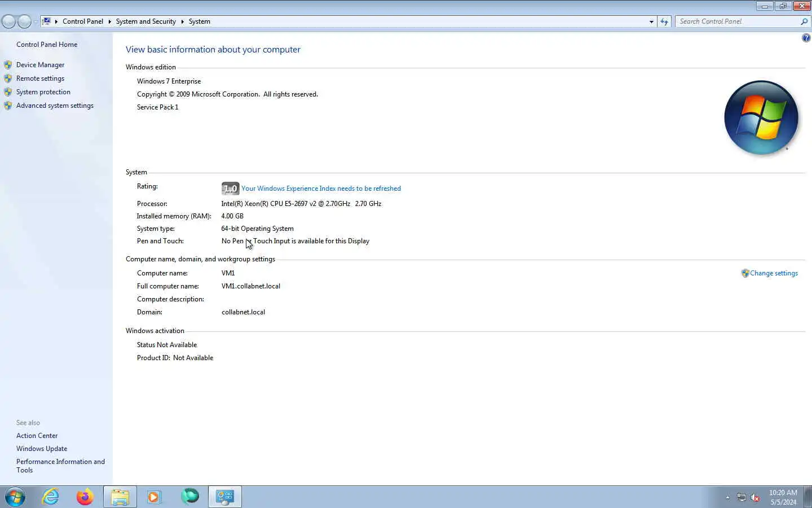Minimize the System window
This screenshot has width=812, height=508.
pyautogui.click(x=765, y=6)
